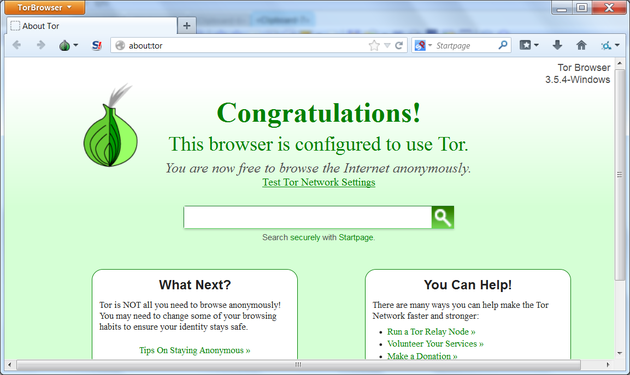Expand the TorBrowser orange menu button
Image resolution: width=630 pixels, height=375 pixels.
(x=45, y=7)
